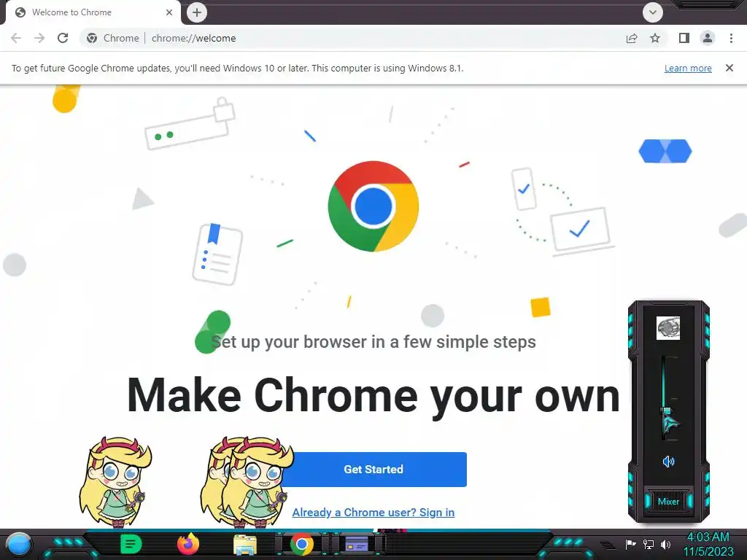Click the browser forward arrow

pyautogui.click(x=39, y=38)
